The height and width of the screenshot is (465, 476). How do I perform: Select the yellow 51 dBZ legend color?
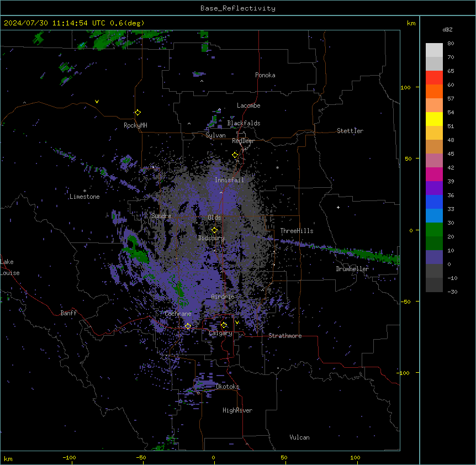[x=434, y=119]
